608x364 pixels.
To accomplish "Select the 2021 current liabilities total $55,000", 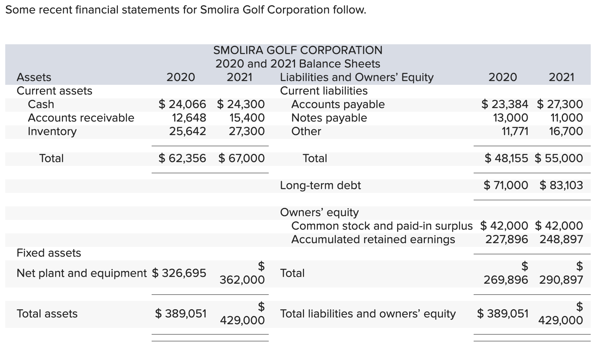I will [559, 158].
